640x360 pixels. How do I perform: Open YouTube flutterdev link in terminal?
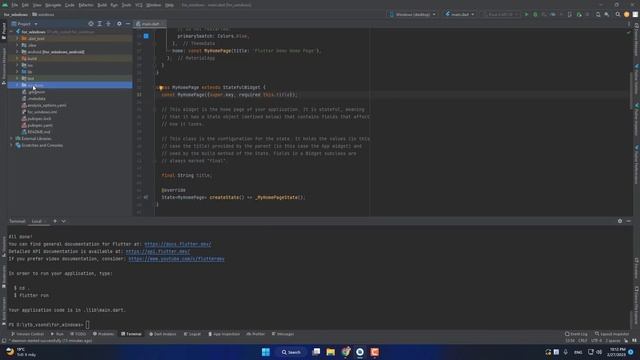(x=176, y=259)
